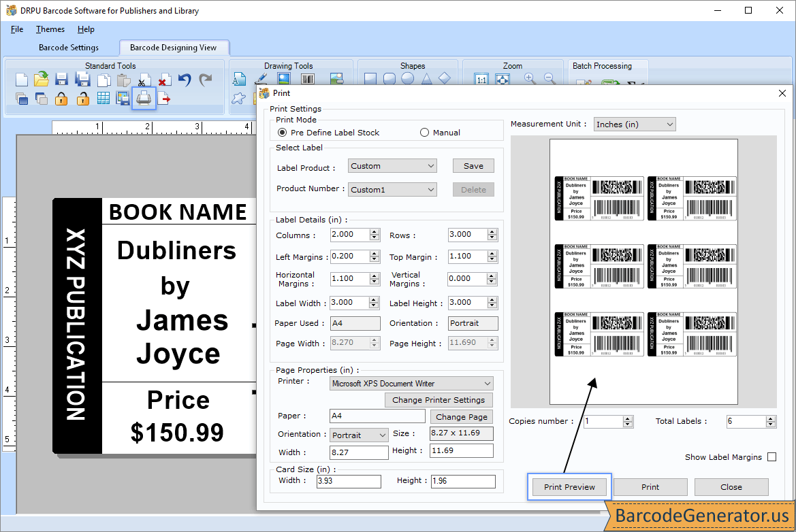Select the Ellipse shape tool
Image resolution: width=796 pixels, height=532 pixels.
(x=408, y=79)
